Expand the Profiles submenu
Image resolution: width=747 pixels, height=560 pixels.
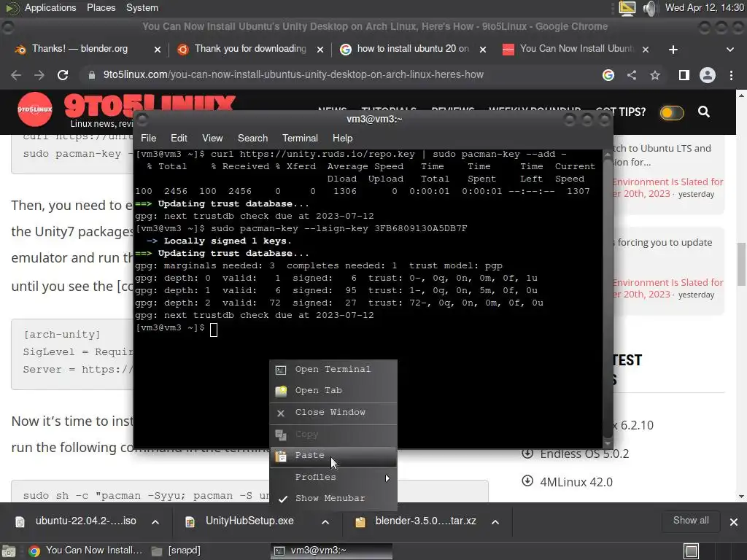click(x=333, y=477)
